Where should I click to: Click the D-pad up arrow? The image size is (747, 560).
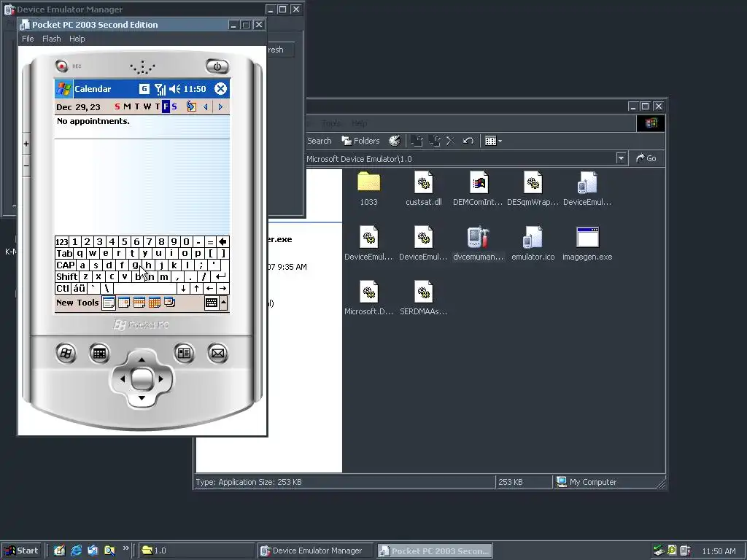point(142,359)
